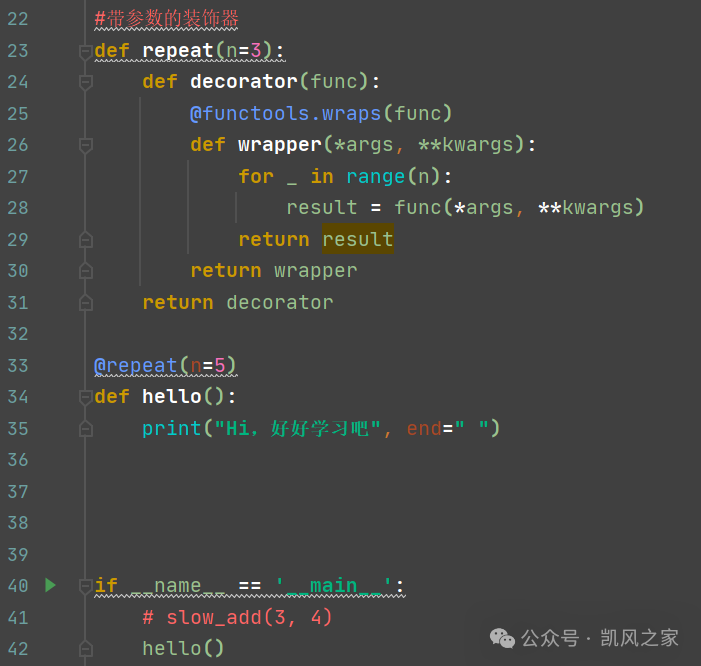The height and width of the screenshot is (666, 701).
Task: Collapse the if __name__ block fold
Action: click(85, 586)
